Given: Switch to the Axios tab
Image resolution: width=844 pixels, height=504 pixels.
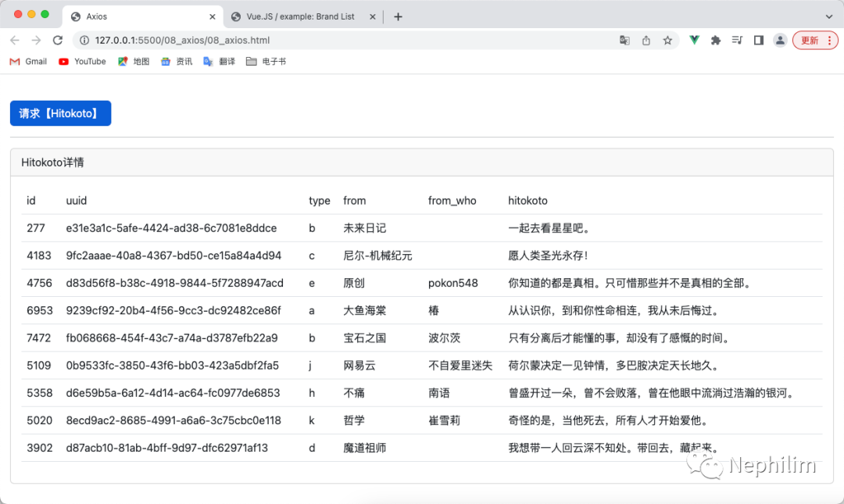Looking at the screenshot, I should click(x=142, y=16).
